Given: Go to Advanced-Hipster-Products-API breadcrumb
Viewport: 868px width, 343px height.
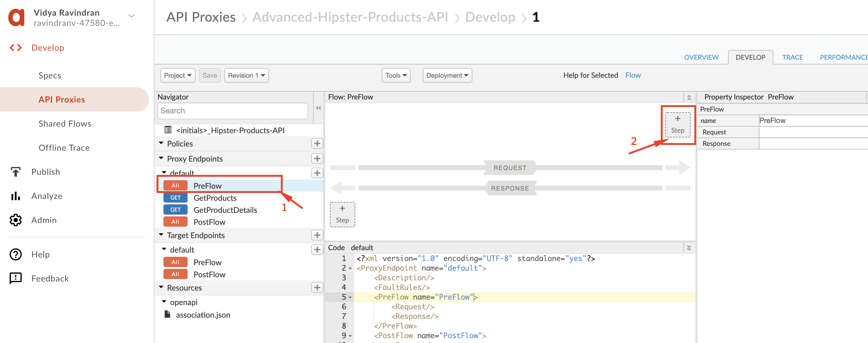Looking at the screenshot, I should coord(350,17).
